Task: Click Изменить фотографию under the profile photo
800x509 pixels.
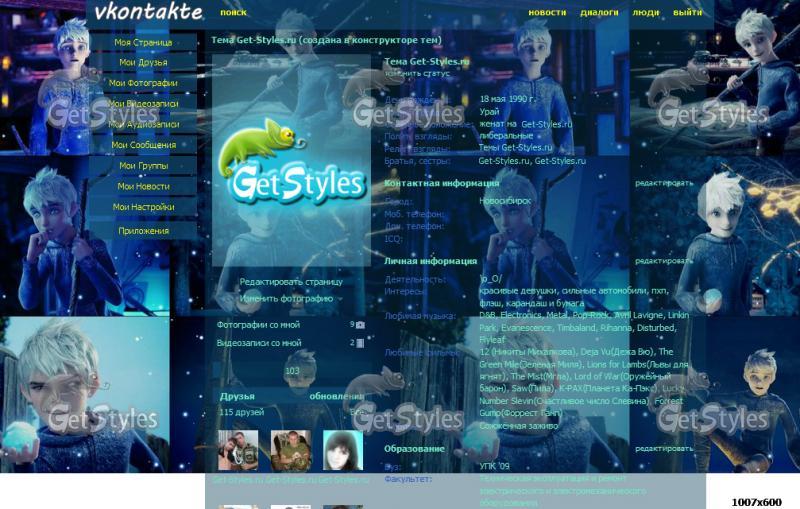Action: pos(286,298)
